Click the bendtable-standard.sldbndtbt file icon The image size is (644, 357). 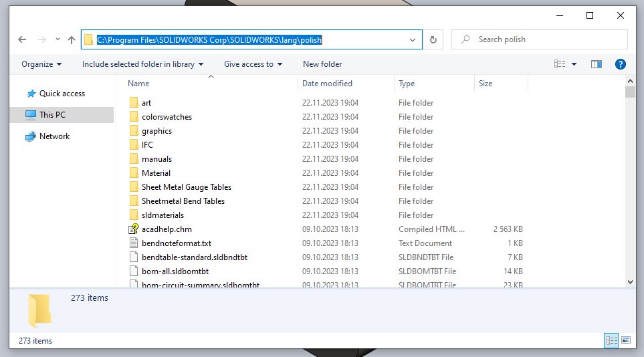134,257
